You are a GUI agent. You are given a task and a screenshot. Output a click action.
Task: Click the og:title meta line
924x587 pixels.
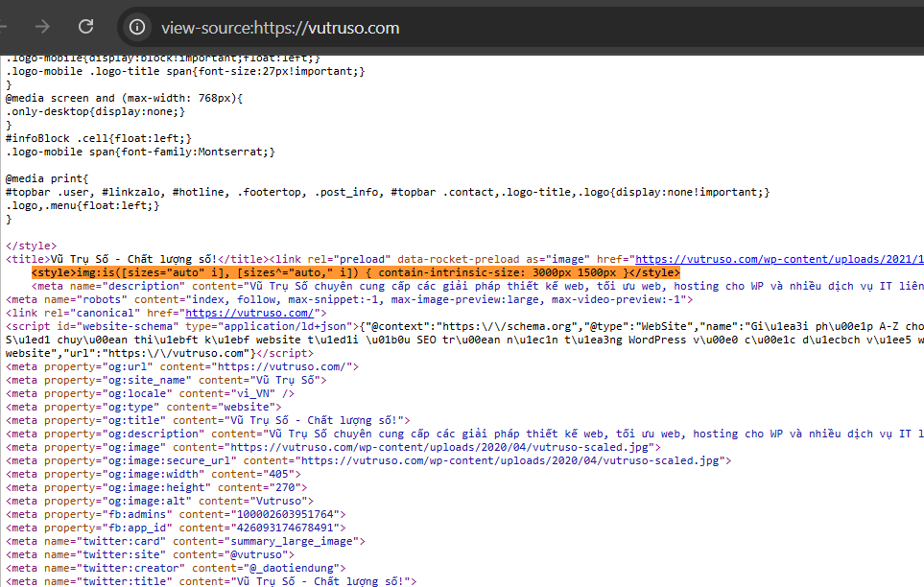click(207, 421)
